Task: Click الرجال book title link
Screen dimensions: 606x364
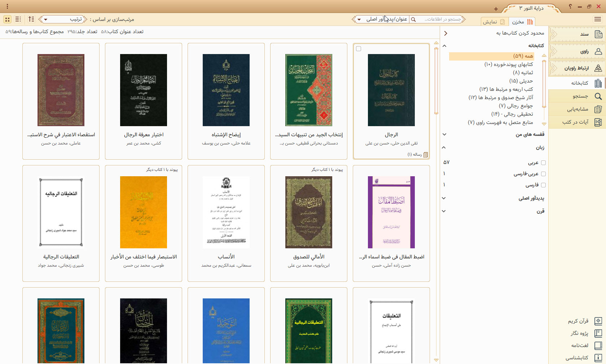Action: [391, 135]
